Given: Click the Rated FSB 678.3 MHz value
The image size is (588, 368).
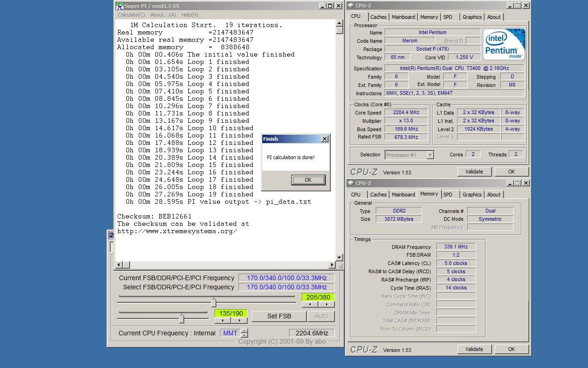Looking at the screenshot, I should click(406, 137).
